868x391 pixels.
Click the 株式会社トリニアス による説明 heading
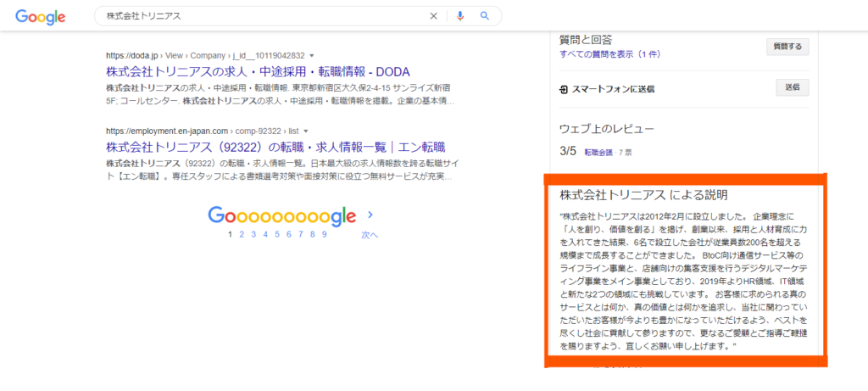click(x=643, y=195)
